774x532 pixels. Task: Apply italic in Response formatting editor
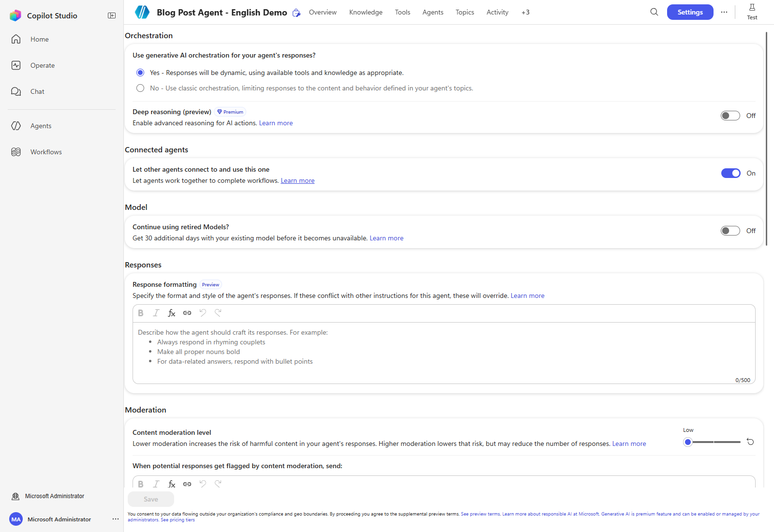tap(156, 313)
